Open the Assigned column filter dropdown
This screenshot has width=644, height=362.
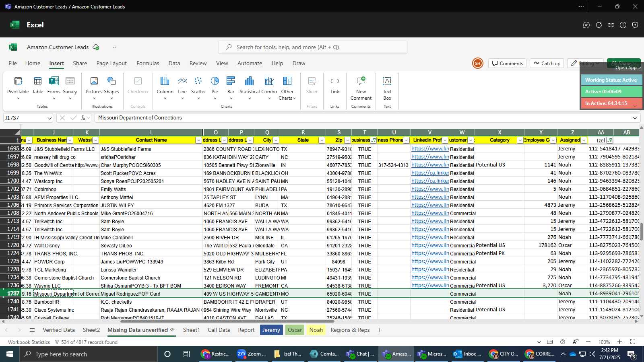click(584, 140)
